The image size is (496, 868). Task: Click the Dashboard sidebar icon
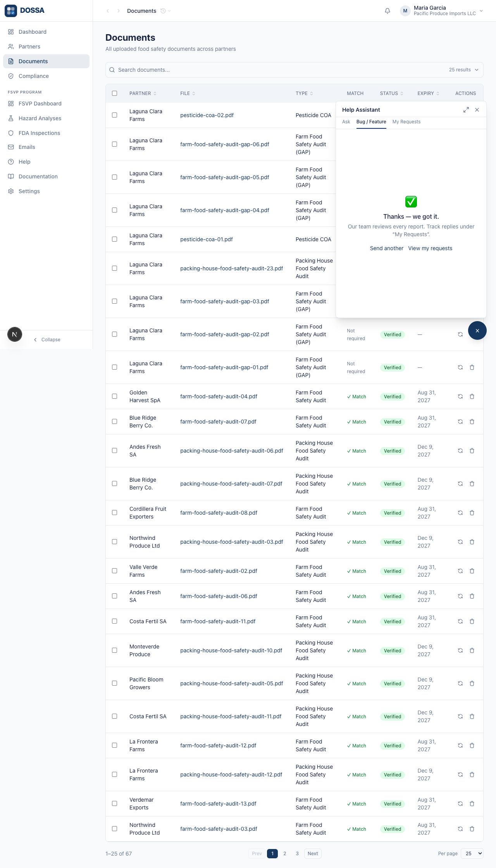pyautogui.click(x=11, y=32)
